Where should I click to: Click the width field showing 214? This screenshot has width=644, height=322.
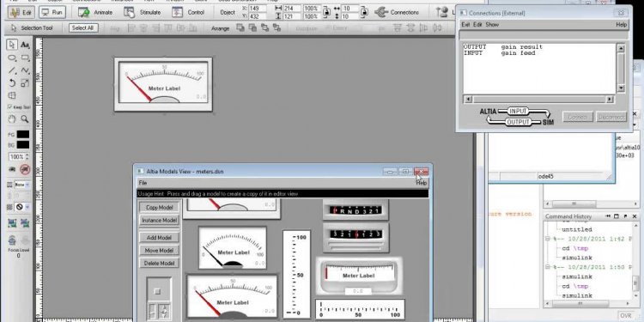tap(292, 9)
